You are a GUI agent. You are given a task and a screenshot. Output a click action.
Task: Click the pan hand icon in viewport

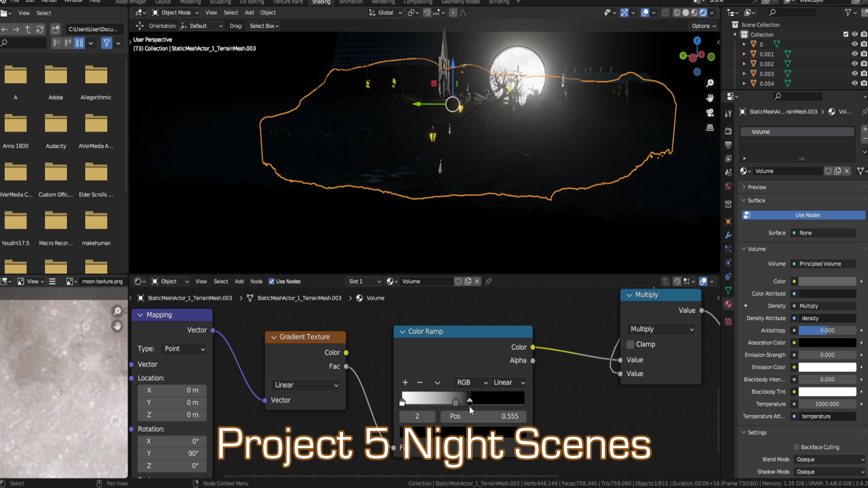pyautogui.click(x=710, y=98)
